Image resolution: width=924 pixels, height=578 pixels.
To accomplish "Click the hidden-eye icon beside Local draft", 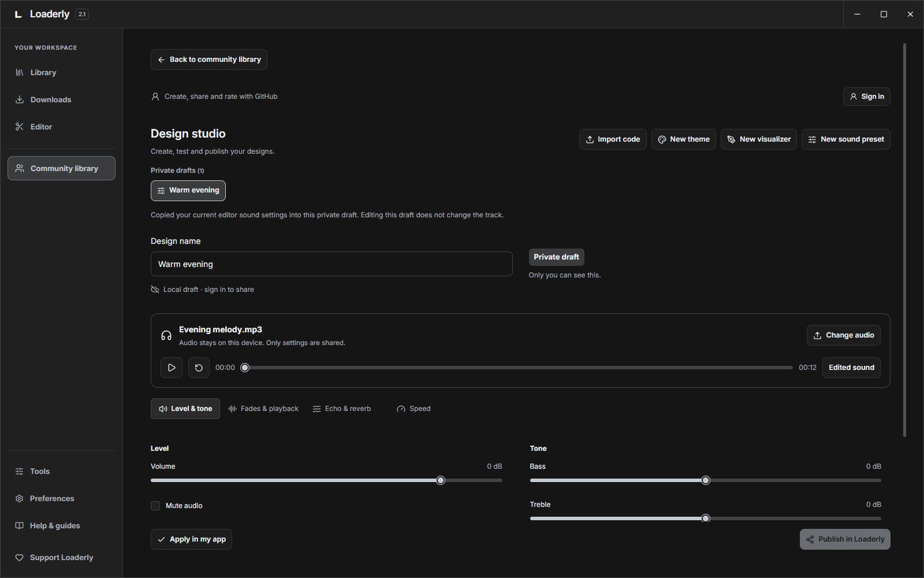I will [x=155, y=290].
